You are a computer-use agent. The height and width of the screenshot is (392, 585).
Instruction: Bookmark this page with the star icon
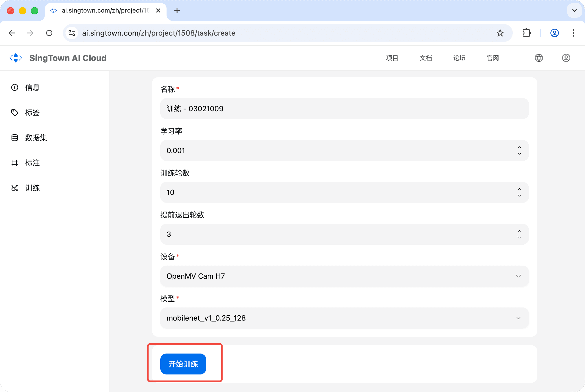point(500,33)
